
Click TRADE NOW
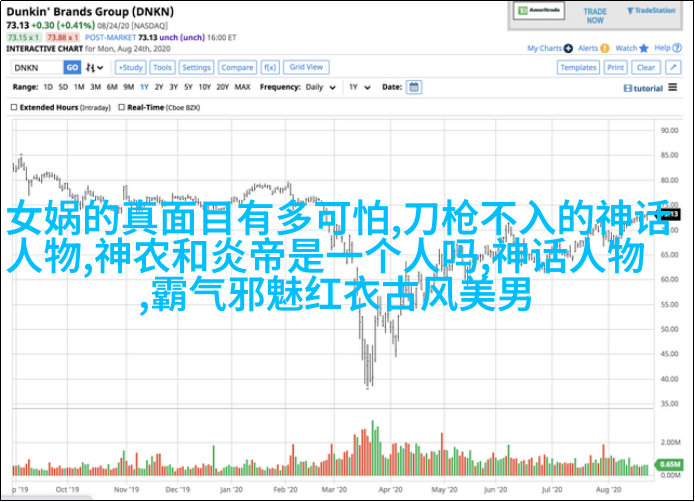(595, 16)
